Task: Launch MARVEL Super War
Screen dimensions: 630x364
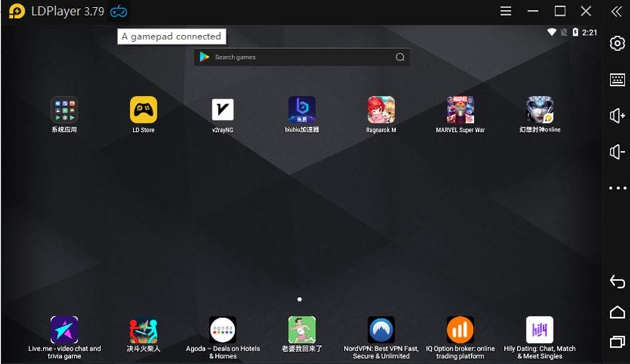Action: click(x=460, y=110)
